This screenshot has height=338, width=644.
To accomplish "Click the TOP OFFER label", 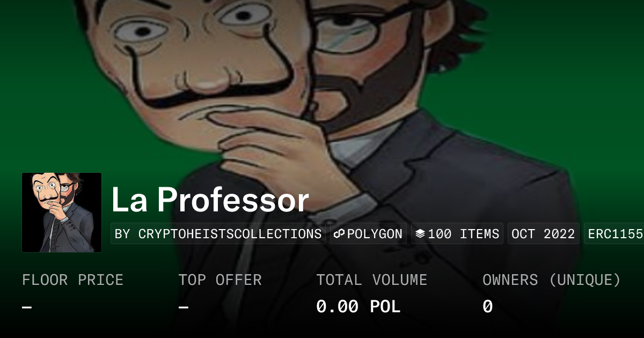I will (220, 280).
